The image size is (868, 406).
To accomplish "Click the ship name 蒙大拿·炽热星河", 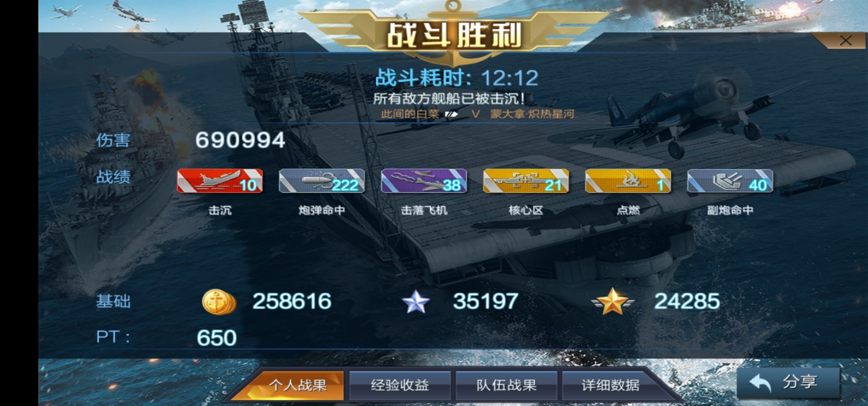I will tap(532, 114).
